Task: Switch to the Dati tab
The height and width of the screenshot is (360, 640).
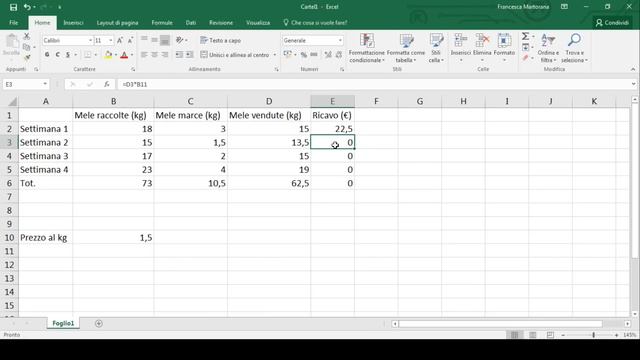Action: coord(191,23)
